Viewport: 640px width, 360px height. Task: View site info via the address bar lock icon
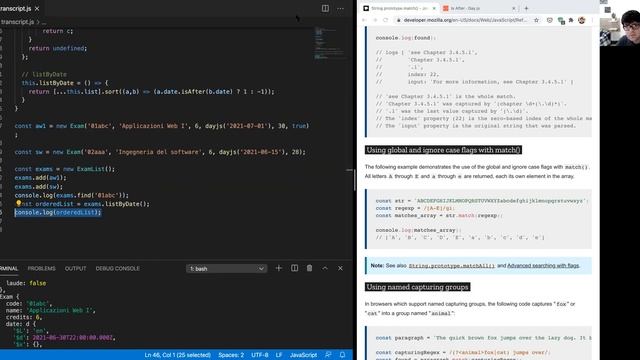(x=399, y=20)
